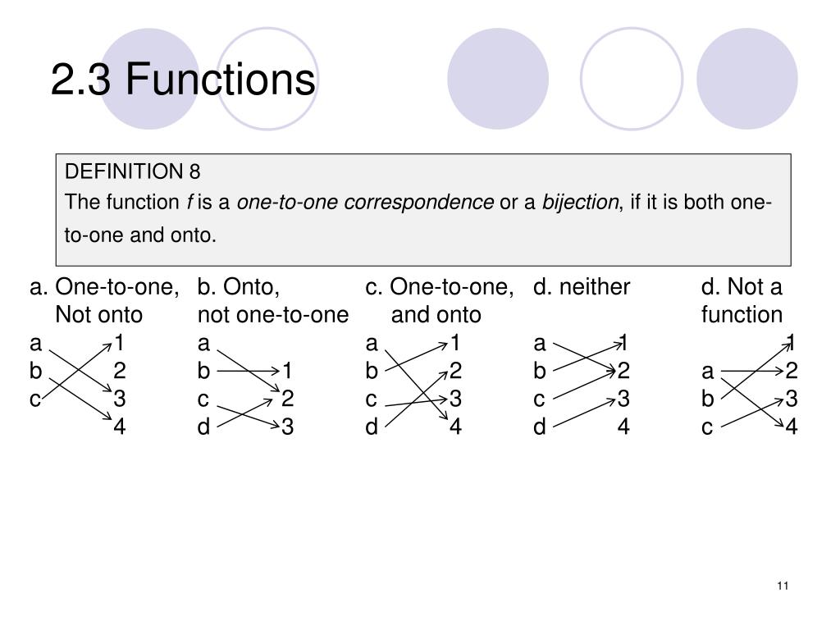The height and width of the screenshot is (630, 840).
Task: Click the 'd. neither' label
Action: pos(582,287)
